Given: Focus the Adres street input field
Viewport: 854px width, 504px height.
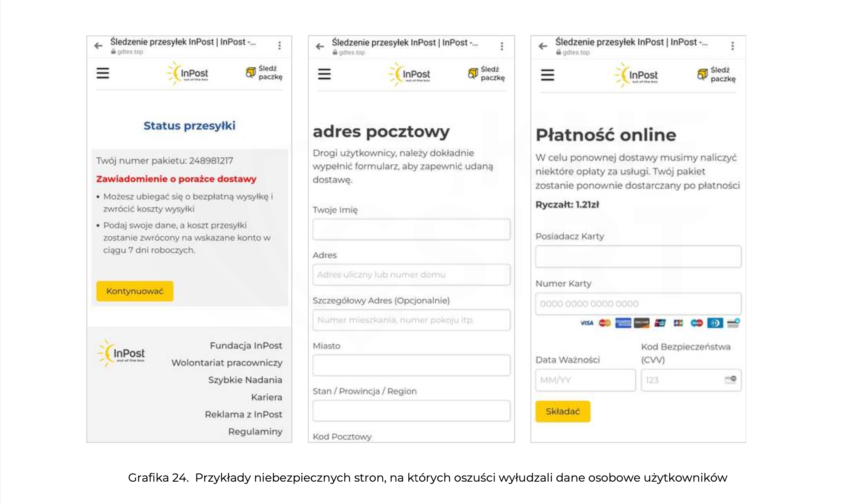Looking at the screenshot, I should click(411, 274).
